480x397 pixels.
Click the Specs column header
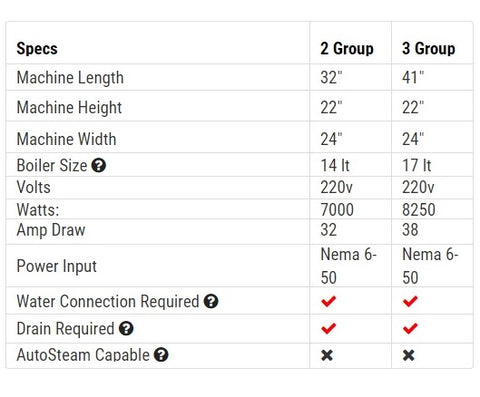click(x=37, y=49)
